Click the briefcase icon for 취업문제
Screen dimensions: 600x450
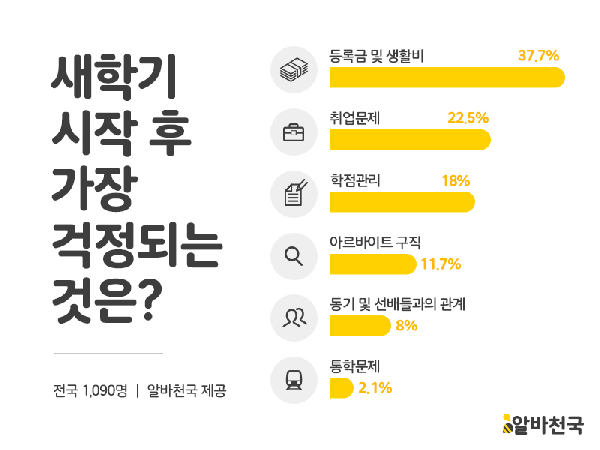pos(294,131)
